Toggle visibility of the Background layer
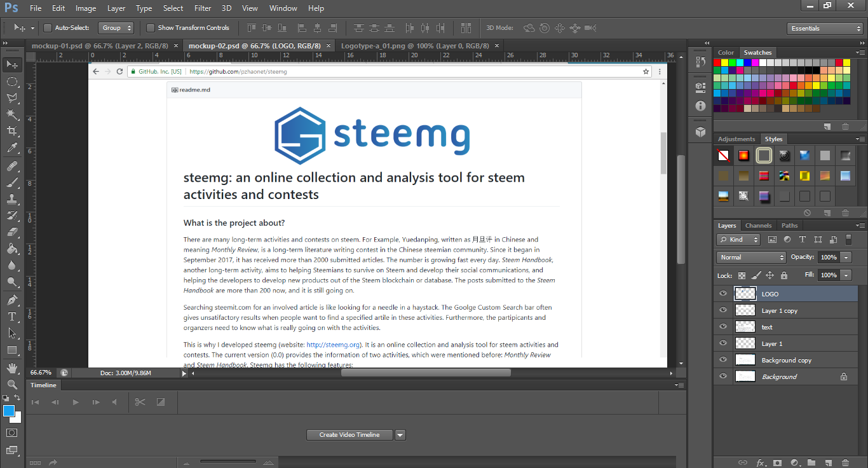The height and width of the screenshot is (468, 868). [x=722, y=376]
